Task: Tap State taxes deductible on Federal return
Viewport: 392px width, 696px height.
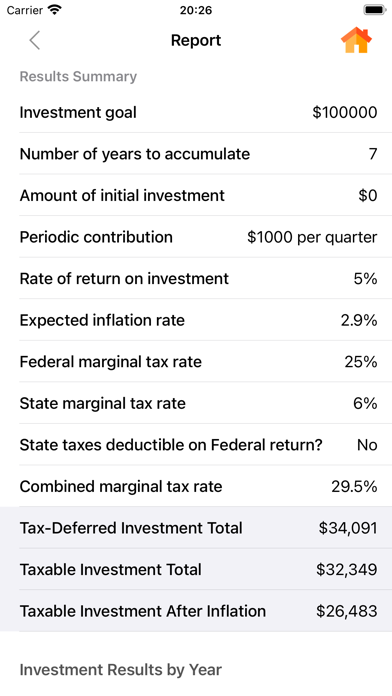Action: [196, 445]
